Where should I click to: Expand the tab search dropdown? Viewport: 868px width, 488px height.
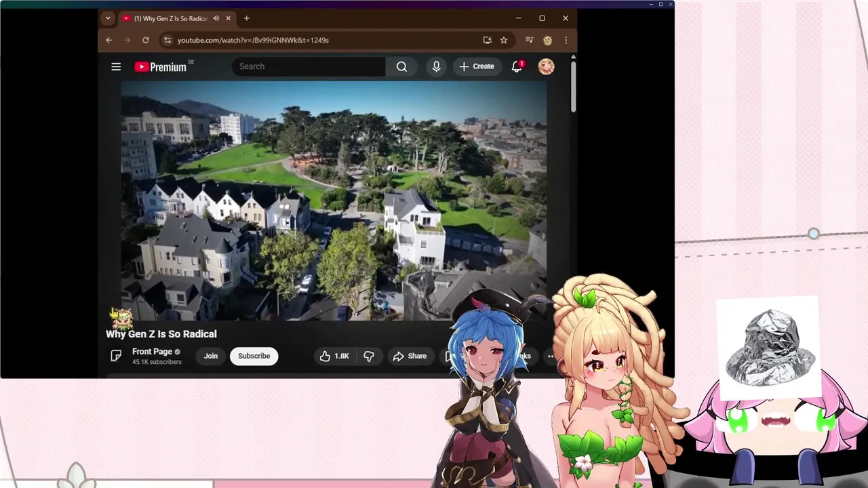(x=108, y=18)
